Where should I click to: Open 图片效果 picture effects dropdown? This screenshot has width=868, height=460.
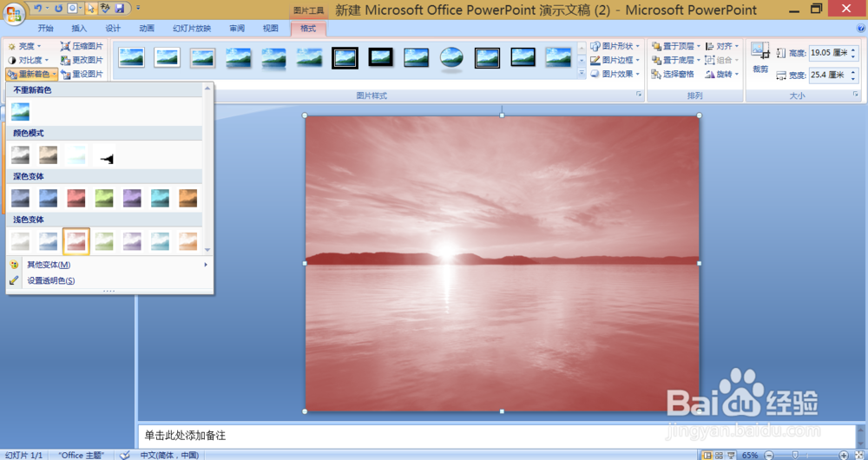tap(615, 74)
